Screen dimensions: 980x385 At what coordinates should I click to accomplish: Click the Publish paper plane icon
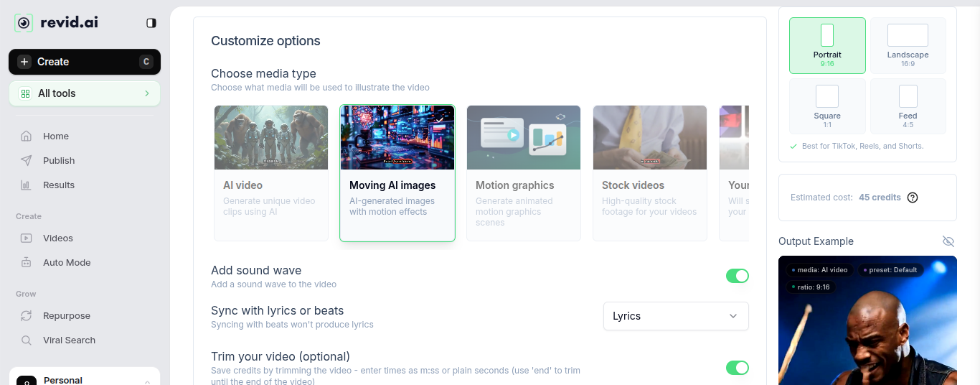(x=27, y=161)
